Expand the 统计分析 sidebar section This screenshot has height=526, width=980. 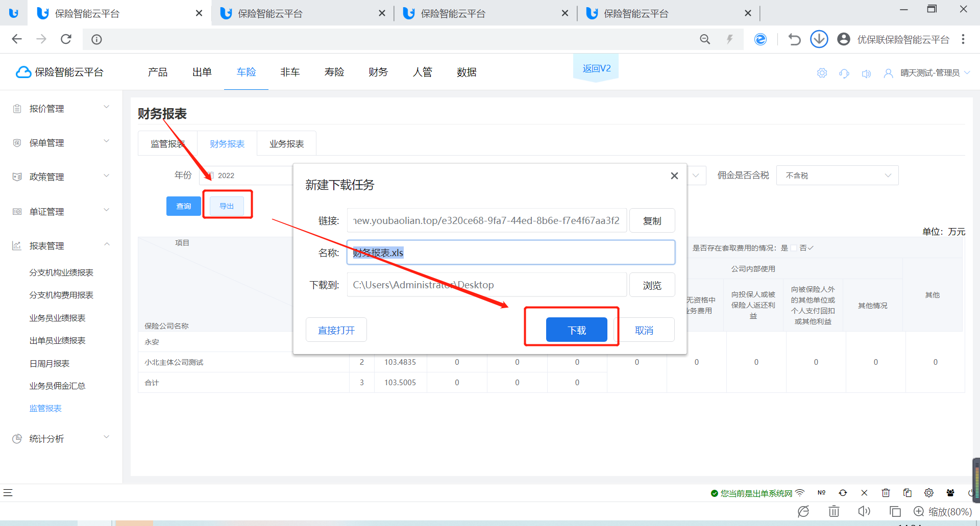[61, 438]
